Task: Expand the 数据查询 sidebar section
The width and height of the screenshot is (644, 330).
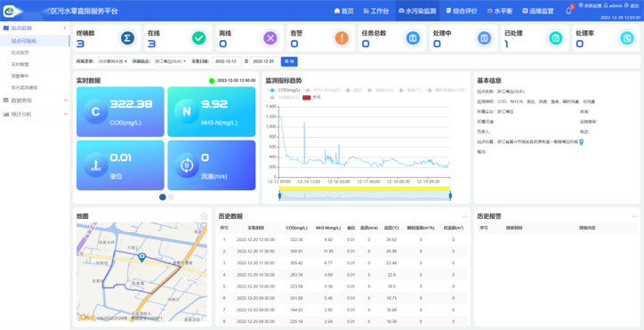Action: tap(35, 100)
